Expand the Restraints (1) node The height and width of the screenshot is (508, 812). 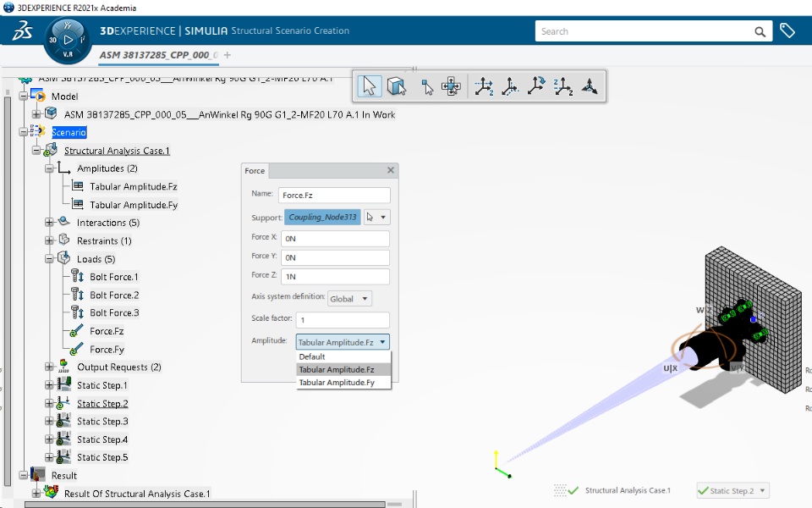[x=49, y=240]
